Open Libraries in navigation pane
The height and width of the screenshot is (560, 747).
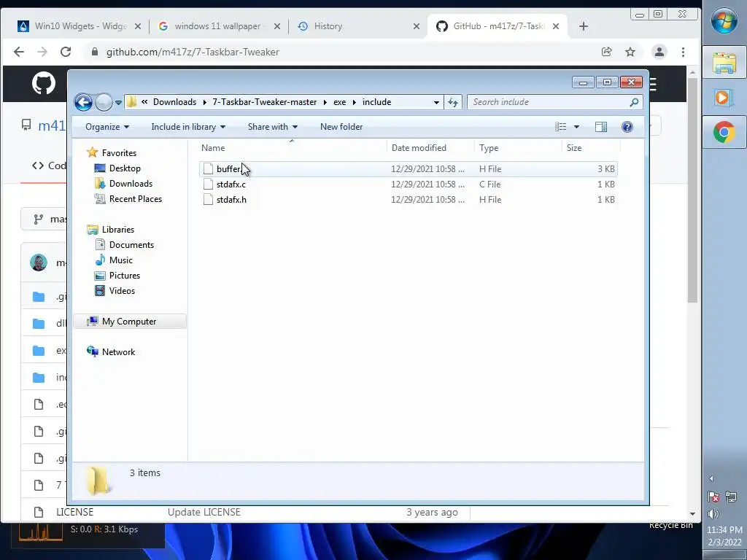(x=117, y=230)
